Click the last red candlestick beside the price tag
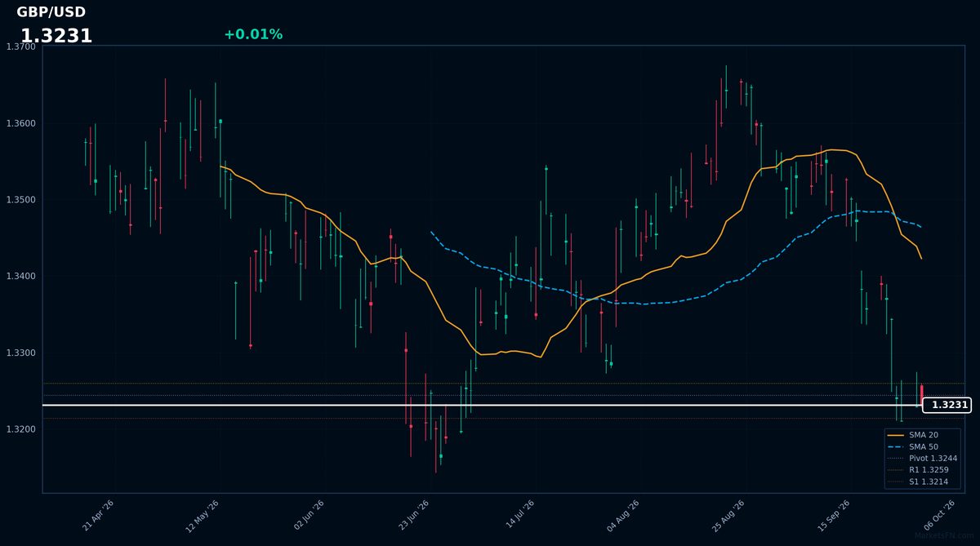 tap(922, 394)
